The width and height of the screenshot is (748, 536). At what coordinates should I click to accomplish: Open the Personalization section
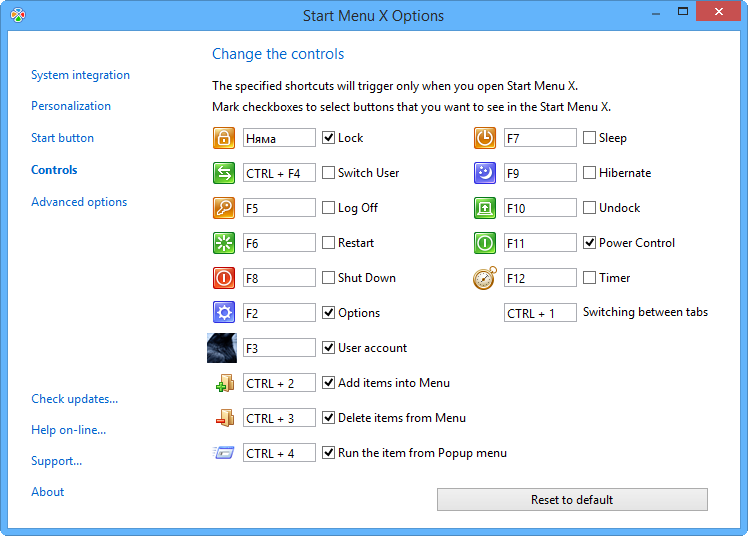pyautogui.click(x=71, y=106)
